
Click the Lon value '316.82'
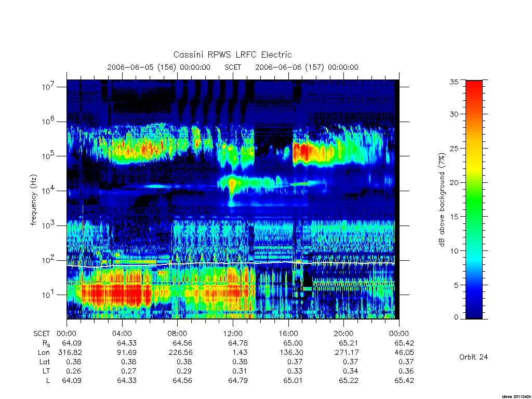70,353
